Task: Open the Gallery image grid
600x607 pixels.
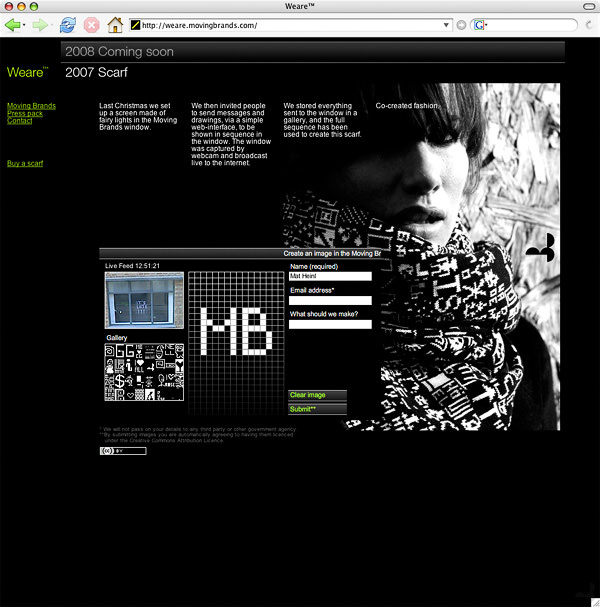Action: coord(144,372)
